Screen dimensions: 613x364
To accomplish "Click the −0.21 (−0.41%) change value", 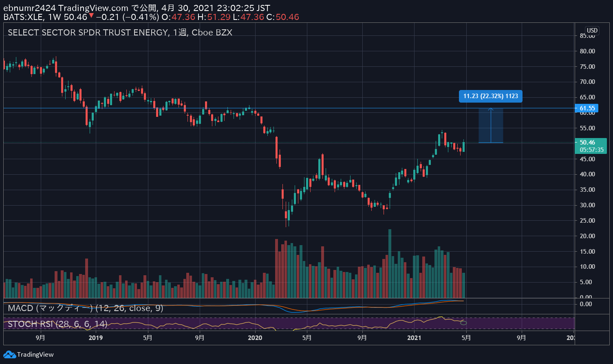I will pos(127,17).
